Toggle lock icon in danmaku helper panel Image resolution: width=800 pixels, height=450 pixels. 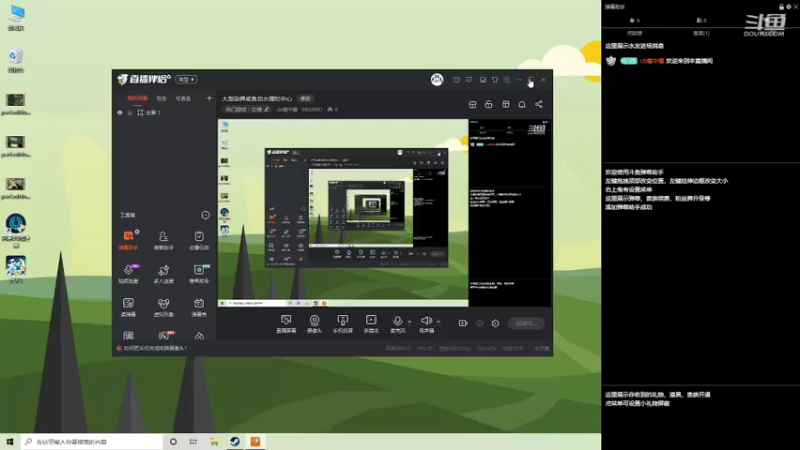pyautogui.click(x=781, y=7)
